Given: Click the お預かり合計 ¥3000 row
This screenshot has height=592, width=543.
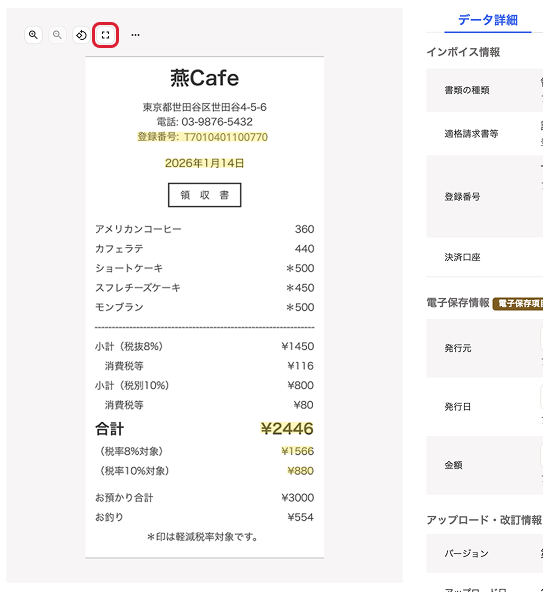Looking at the screenshot, I should click(x=204, y=498).
